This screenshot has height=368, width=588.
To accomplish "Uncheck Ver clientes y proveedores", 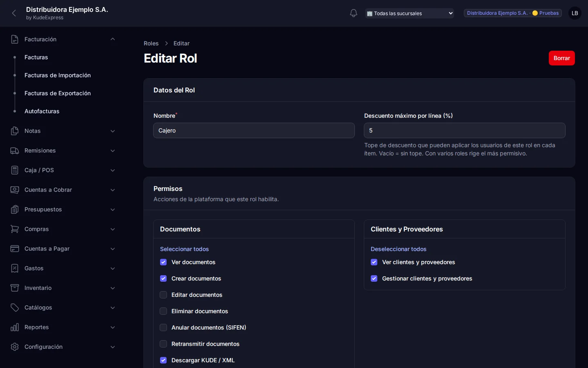I will coord(374,262).
